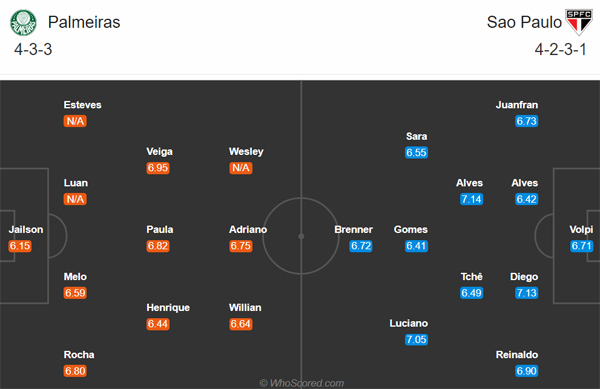The height and width of the screenshot is (389, 600).
Task: Select Esteves' N/A rating badge
Action: (x=75, y=121)
